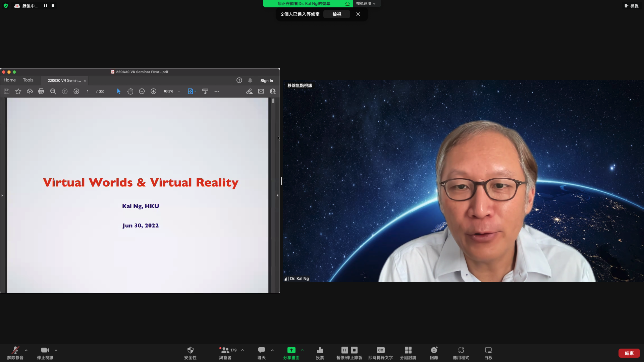Click the reactions smiley icon
This screenshot has height=362, width=644.
[434, 350]
